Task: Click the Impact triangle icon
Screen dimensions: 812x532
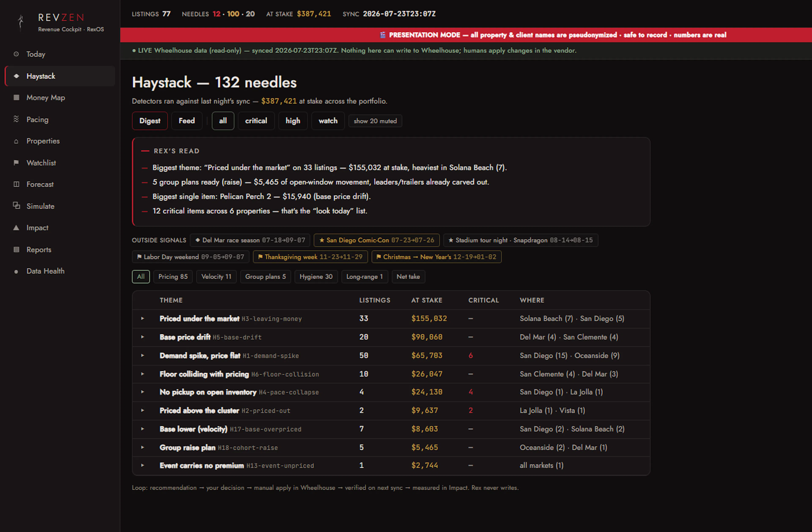Action: point(16,228)
